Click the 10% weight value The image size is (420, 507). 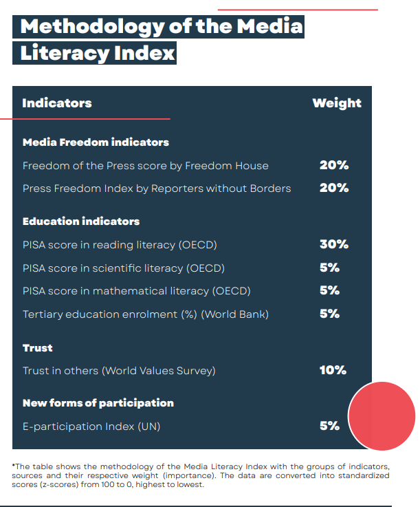point(333,370)
